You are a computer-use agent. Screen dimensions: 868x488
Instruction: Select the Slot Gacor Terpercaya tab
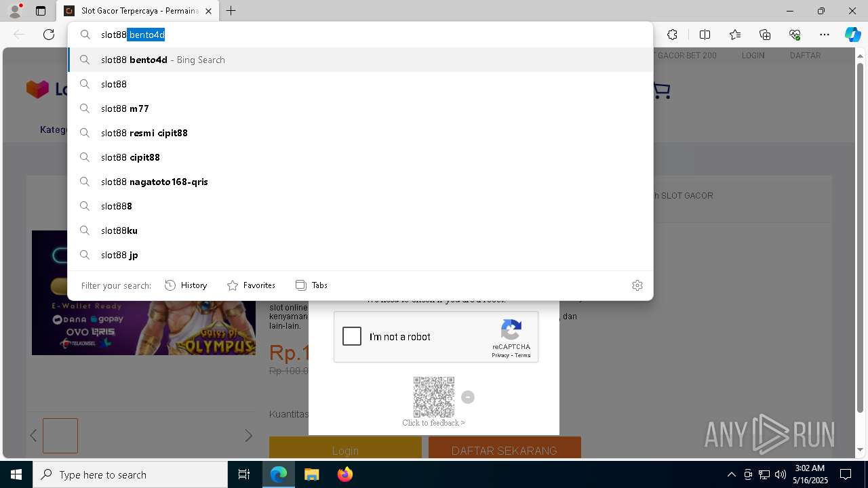tap(138, 11)
